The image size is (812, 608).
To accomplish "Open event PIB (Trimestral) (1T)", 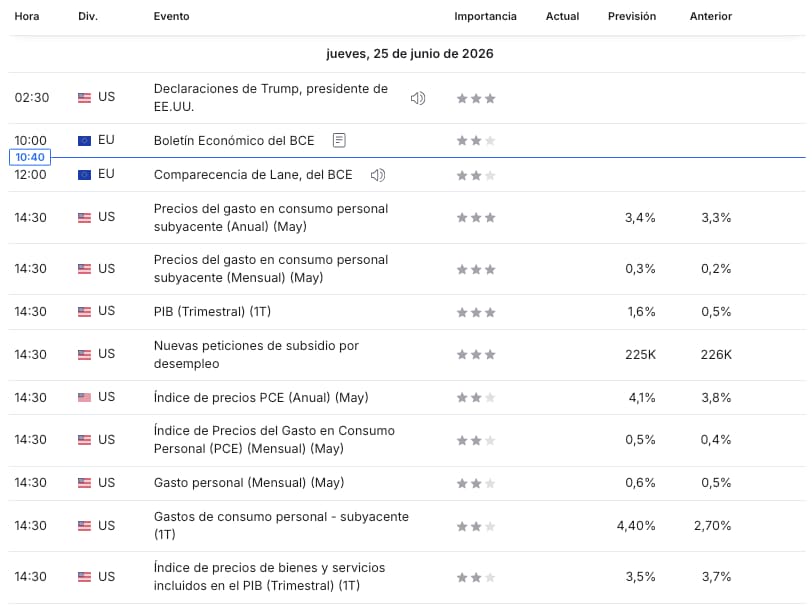I will coord(212,312).
